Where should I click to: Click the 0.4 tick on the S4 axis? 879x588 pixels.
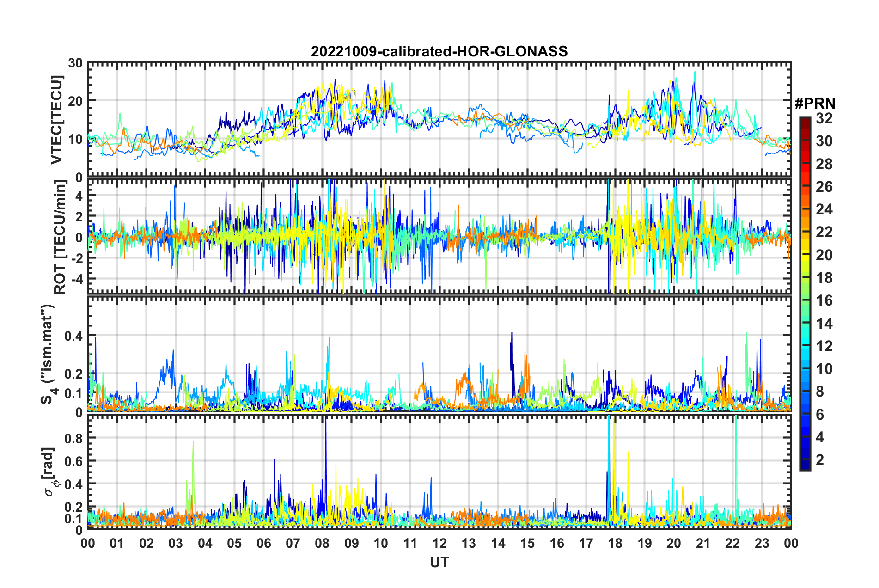pos(73,336)
